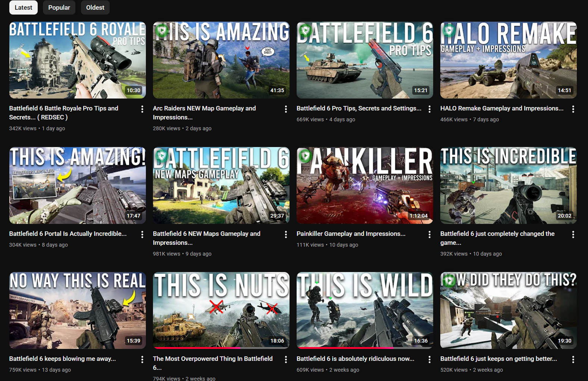Click the PAINKILLER thumbnail
The height and width of the screenshot is (381, 588).
pyautogui.click(x=365, y=185)
